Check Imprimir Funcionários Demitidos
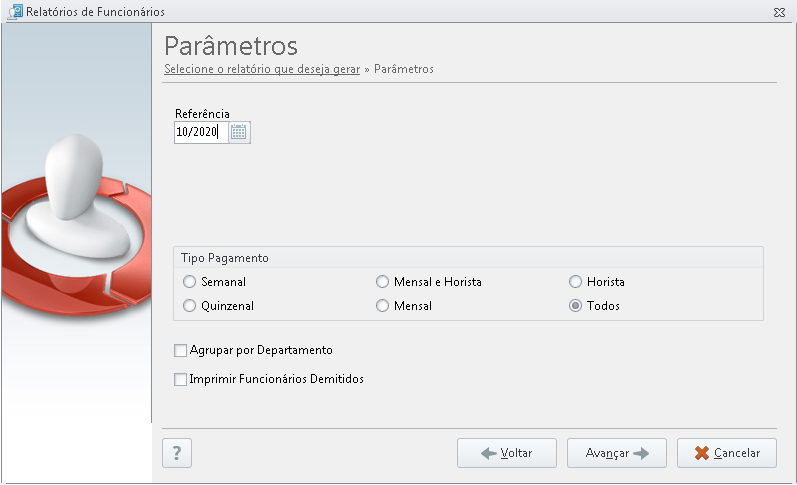Viewport: 797px width, 485px height. (180, 379)
